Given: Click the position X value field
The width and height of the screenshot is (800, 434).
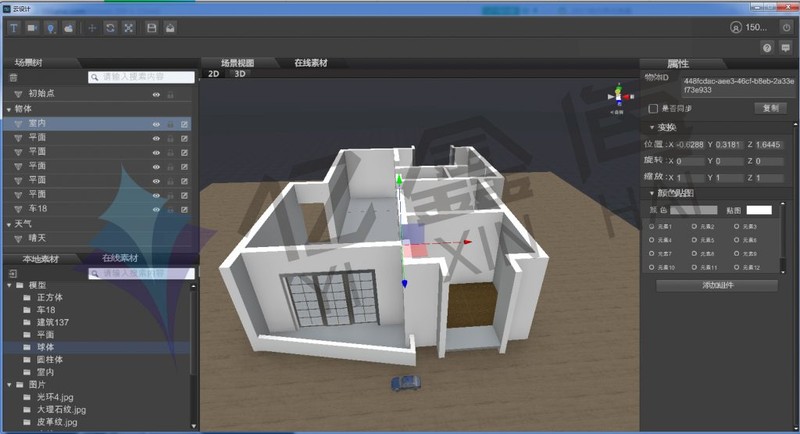Looking at the screenshot, I should 690,145.
